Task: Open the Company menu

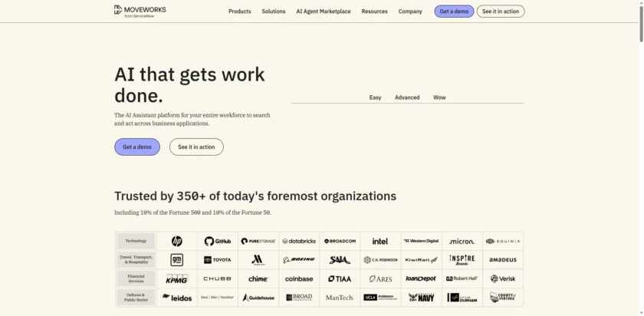Action: coord(410,12)
